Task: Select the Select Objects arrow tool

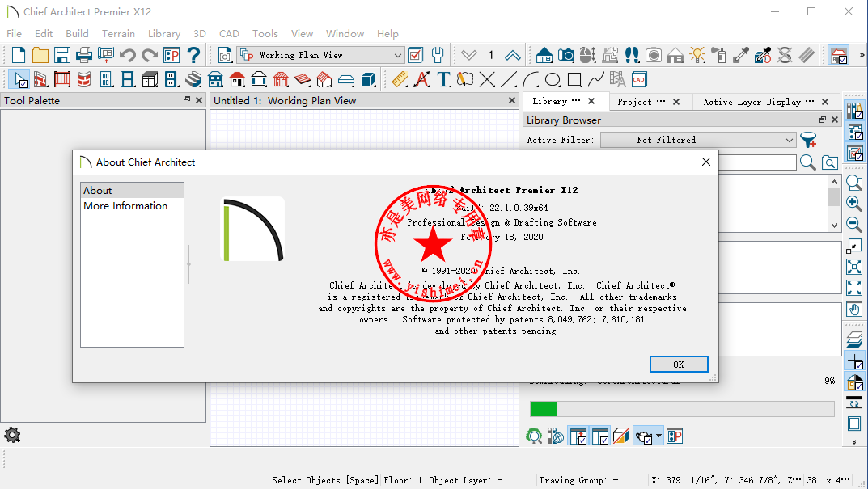Action: 20,80
